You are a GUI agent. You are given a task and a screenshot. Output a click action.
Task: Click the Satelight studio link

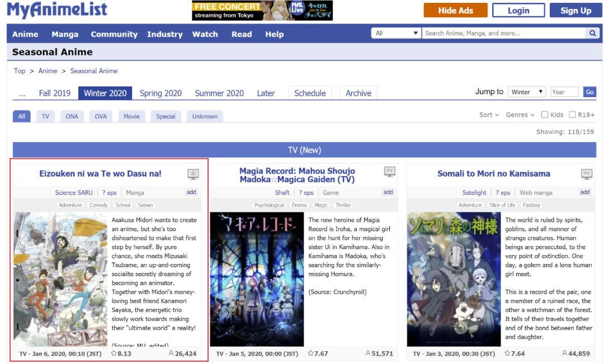pyautogui.click(x=474, y=192)
